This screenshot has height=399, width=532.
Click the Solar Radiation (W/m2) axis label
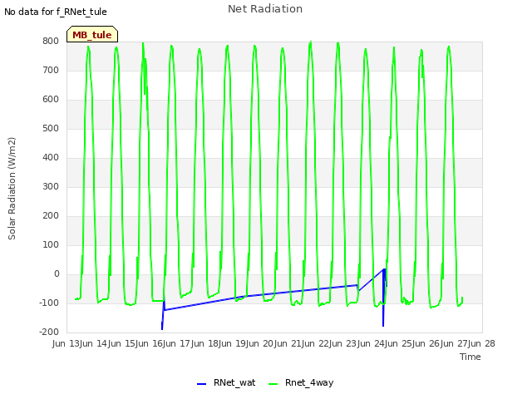(x=12, y=189)
